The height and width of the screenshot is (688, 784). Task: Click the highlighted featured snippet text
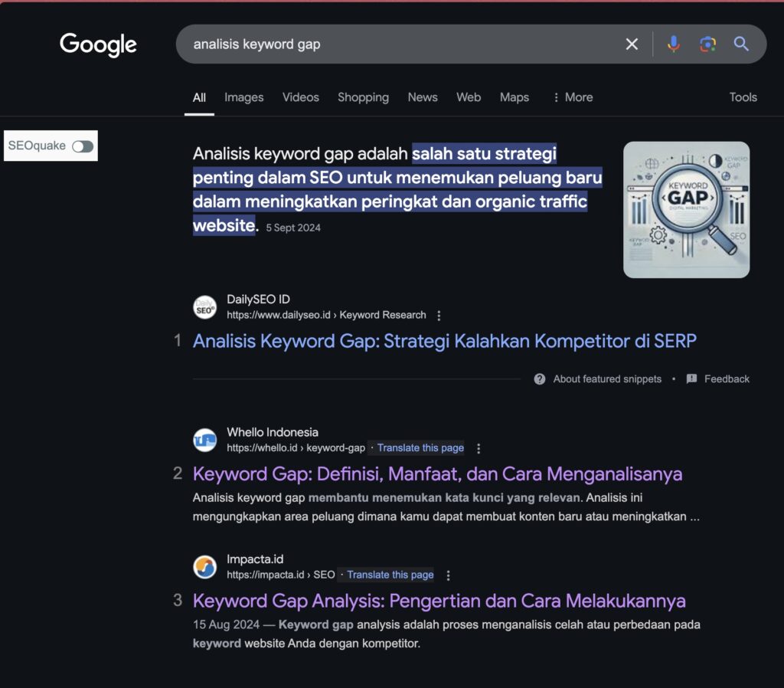point(397,189)
